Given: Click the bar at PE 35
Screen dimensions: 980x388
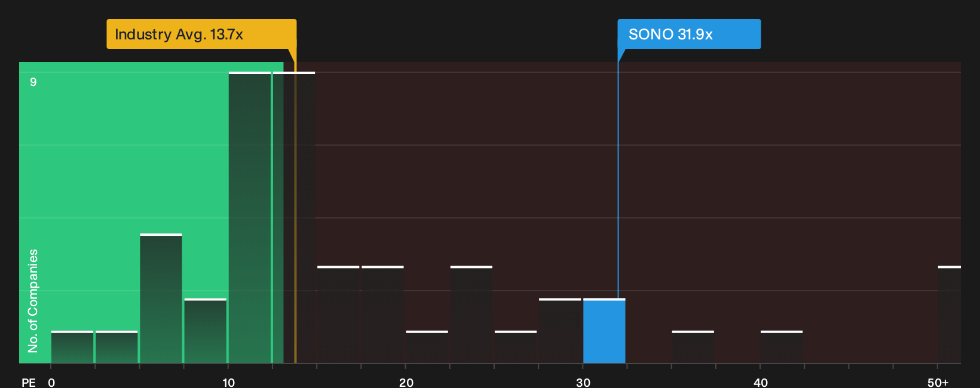Looking at the screenshot, I should coord(693,347).
